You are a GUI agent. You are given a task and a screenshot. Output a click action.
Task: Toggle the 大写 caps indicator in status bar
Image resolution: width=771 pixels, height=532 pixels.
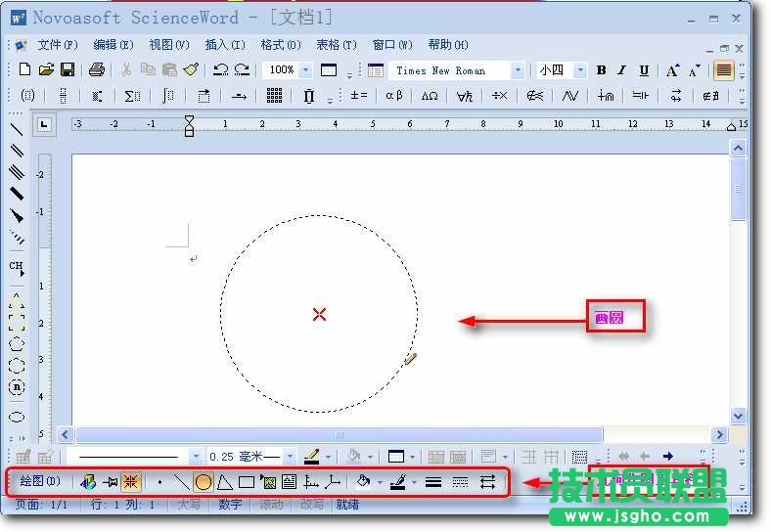(188, 504)
